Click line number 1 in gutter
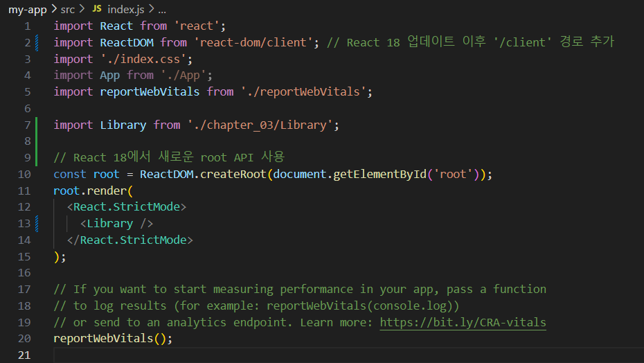Viewport: 644px width, 363px height. [x=28, y=26]
